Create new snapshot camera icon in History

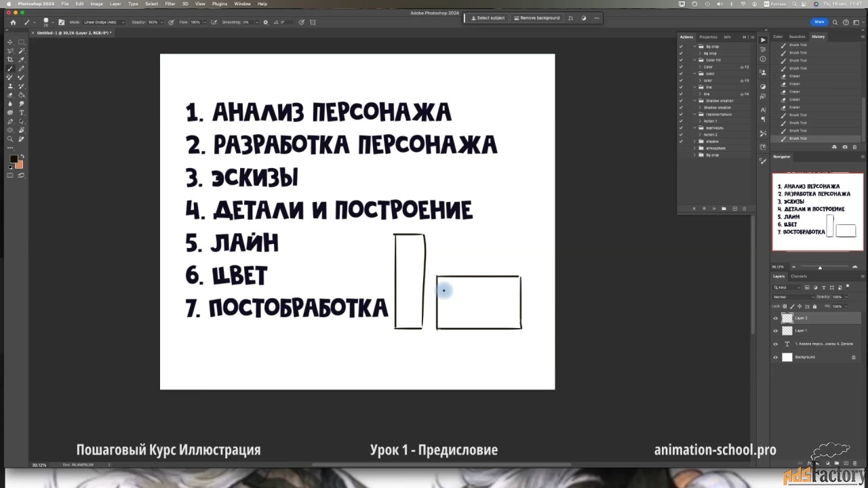point(845,147)
